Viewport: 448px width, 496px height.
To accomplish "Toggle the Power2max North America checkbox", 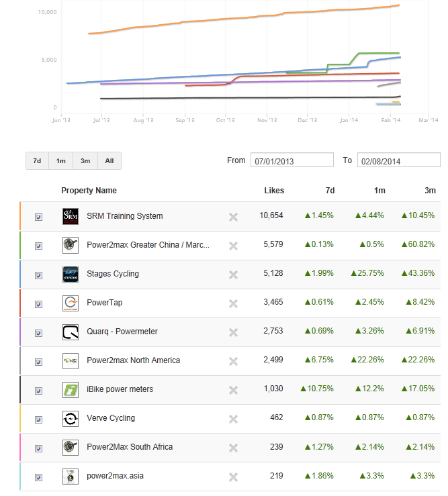I will point(39,362).
